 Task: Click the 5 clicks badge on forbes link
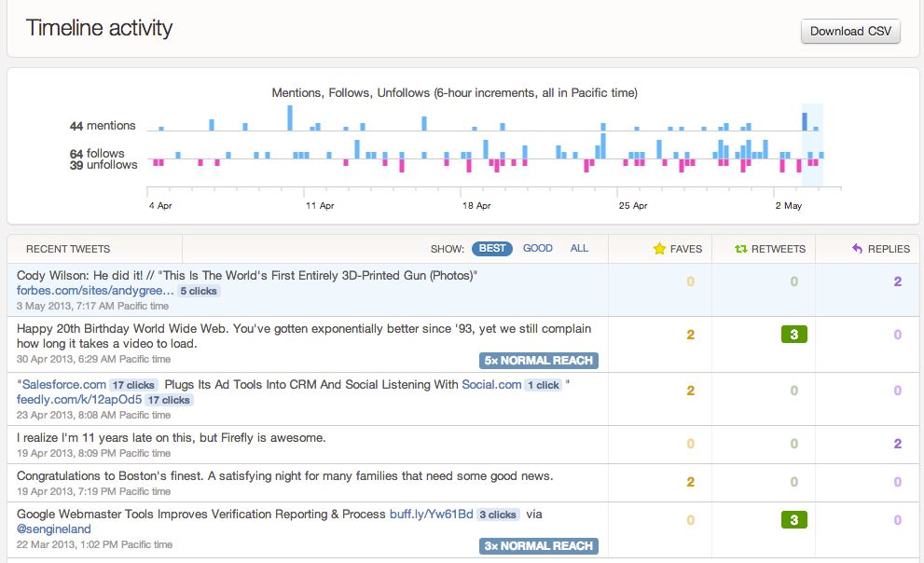[199, 291]
